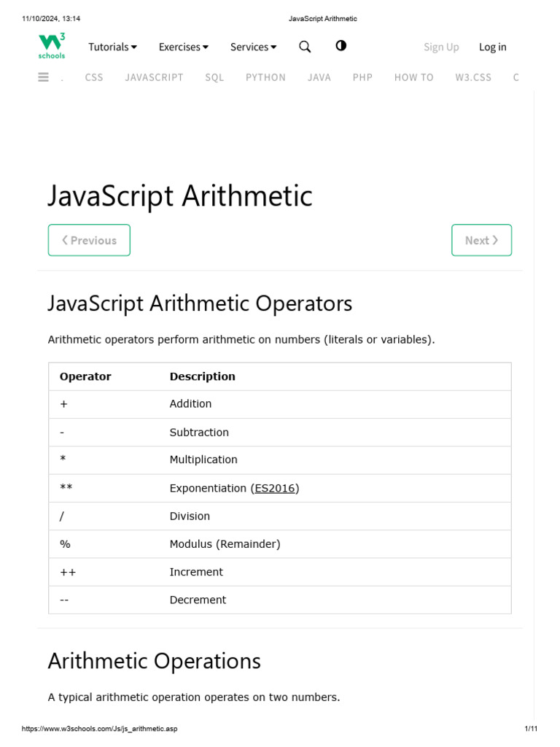Open the ES2016 link
The image size is (560, 747).
click(x=275, y=488)
